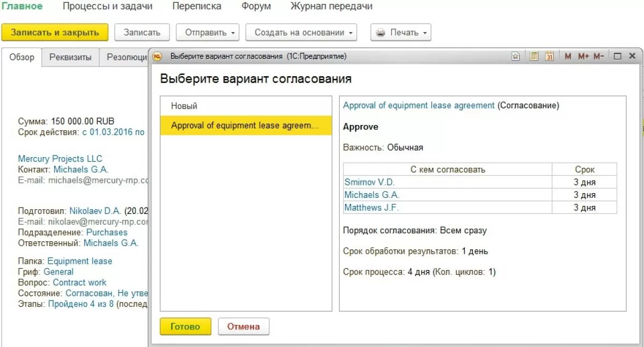Maximize the approval variant dialog
644x347 pixels.
pyautogui.click(x=617, y=56)
